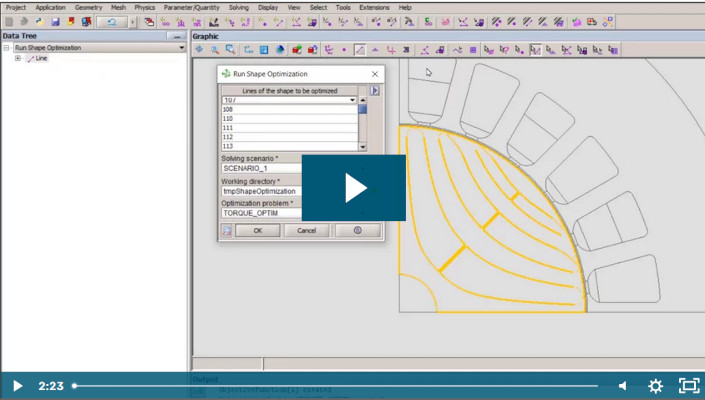The image size is (705, 400).
Task: Enter fullscreen mode for the video
Action: pyautogui.click(x=689, y=386)
